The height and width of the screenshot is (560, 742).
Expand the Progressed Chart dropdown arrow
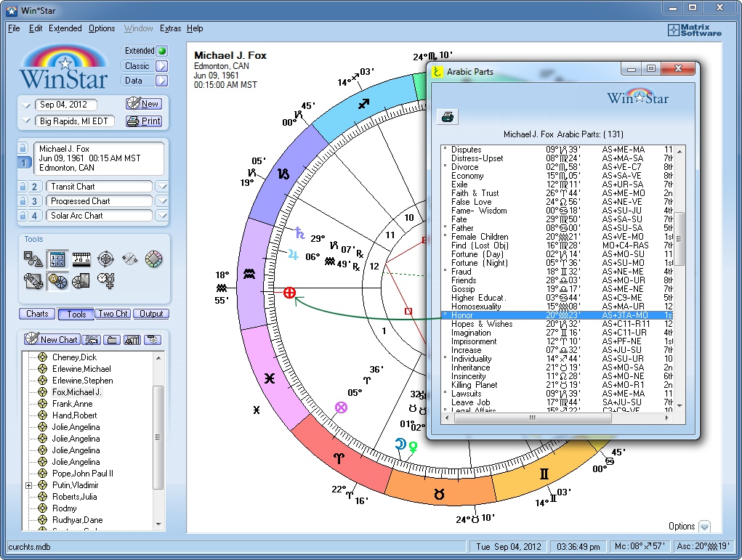tap(162, 201)
